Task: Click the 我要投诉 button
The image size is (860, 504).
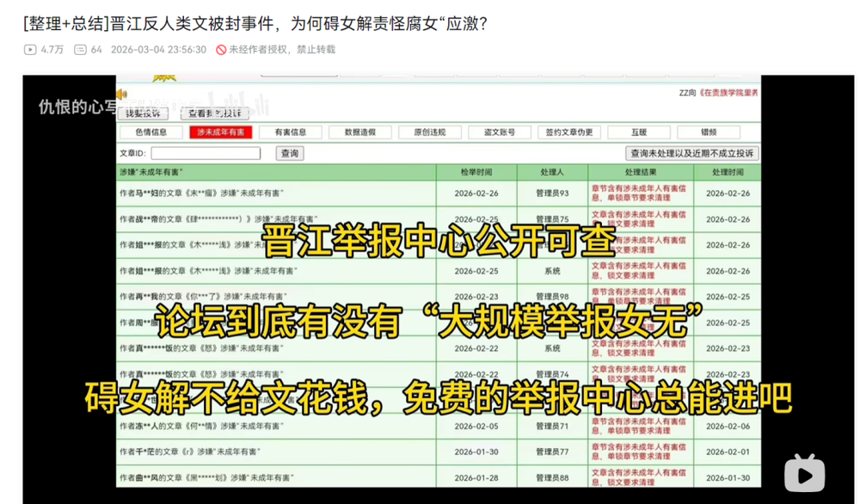Action: coord(143,113)
